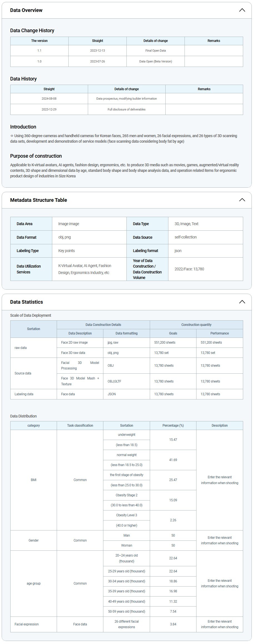
Task: Select the "Key points" labeling type value
Action: coord(67,251)
